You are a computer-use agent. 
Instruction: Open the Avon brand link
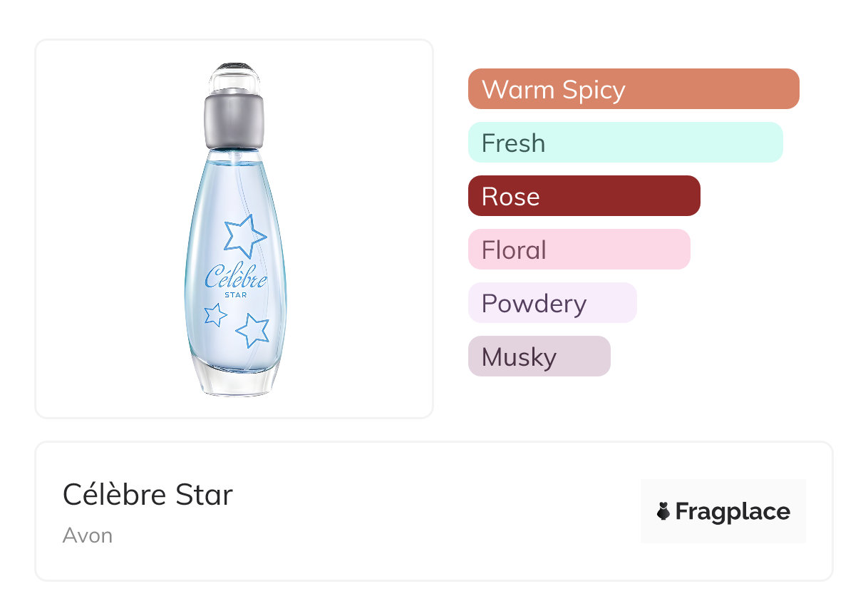pyautogui.click(x=88, y=535)
